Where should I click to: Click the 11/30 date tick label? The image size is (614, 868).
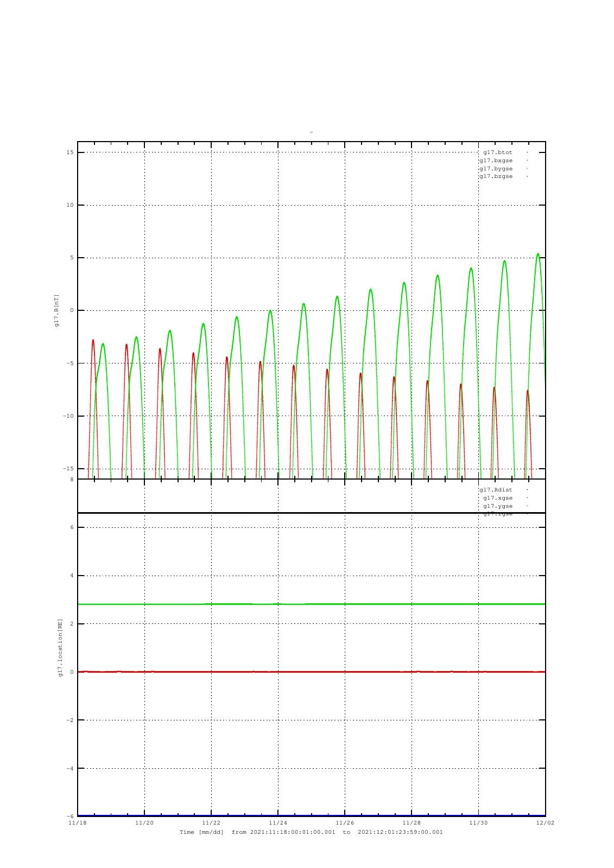478,822
